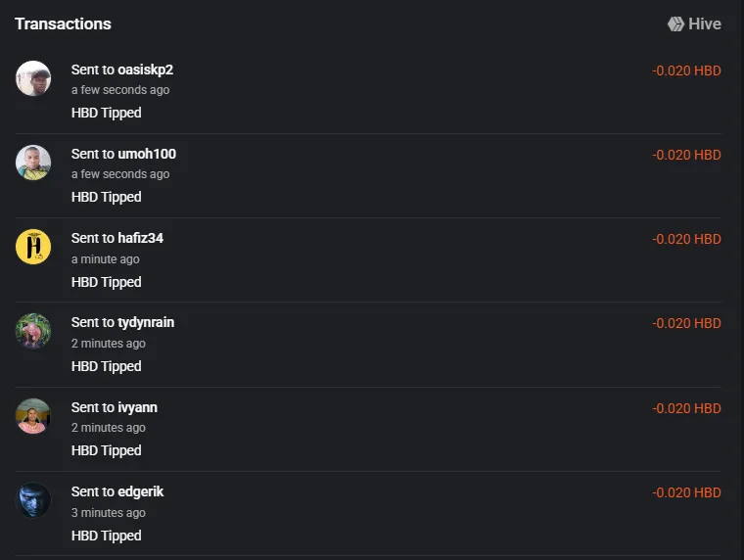This screenshot has width=744, height=560.
Task: View the 'Sent to ivyann' transaction
Action: point(368,429)
